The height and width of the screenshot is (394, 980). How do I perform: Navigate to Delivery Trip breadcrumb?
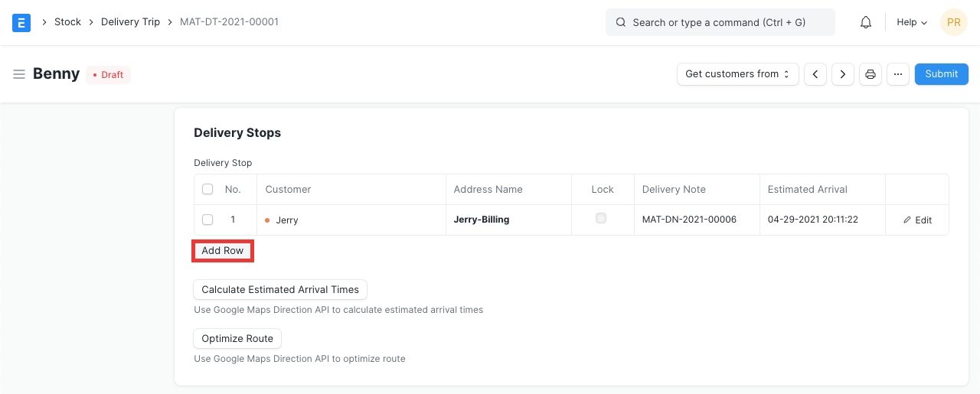(130, 22)
